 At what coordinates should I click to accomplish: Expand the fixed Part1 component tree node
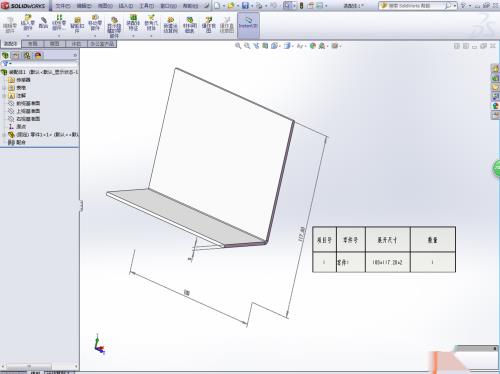click(x=4, y=134)
